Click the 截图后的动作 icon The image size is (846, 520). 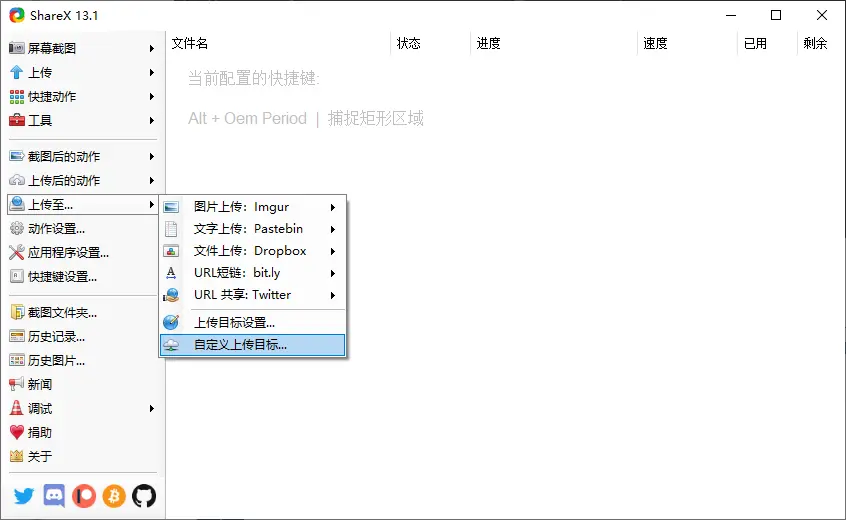click(x=17, y=156)
